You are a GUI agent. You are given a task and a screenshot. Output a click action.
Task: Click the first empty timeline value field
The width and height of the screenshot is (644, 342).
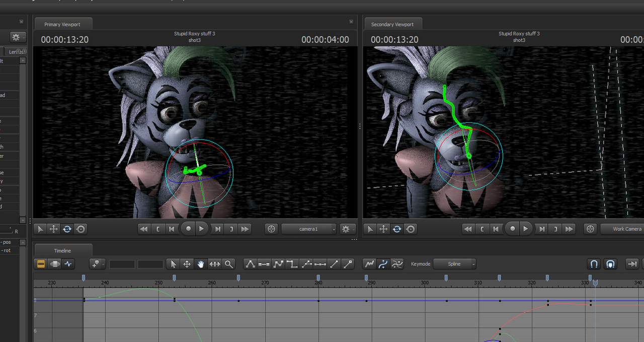coord(122,264)
